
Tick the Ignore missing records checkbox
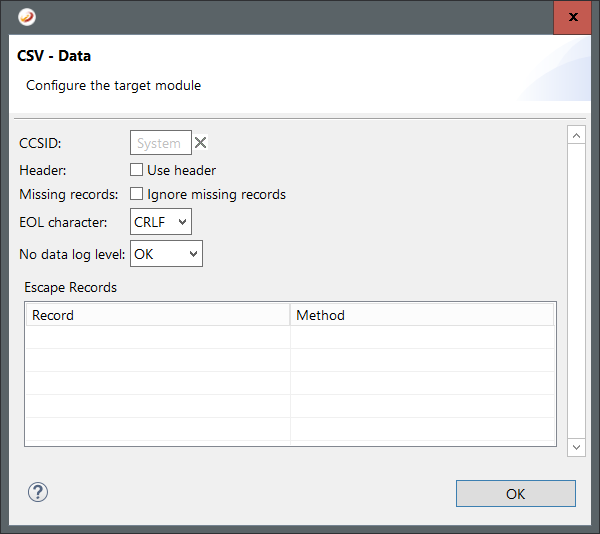(x=137, y=194)
